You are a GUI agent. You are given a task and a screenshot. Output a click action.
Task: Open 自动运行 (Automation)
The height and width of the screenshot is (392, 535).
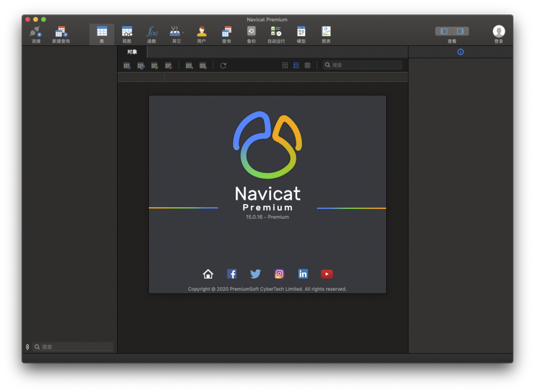click(276, 34)
